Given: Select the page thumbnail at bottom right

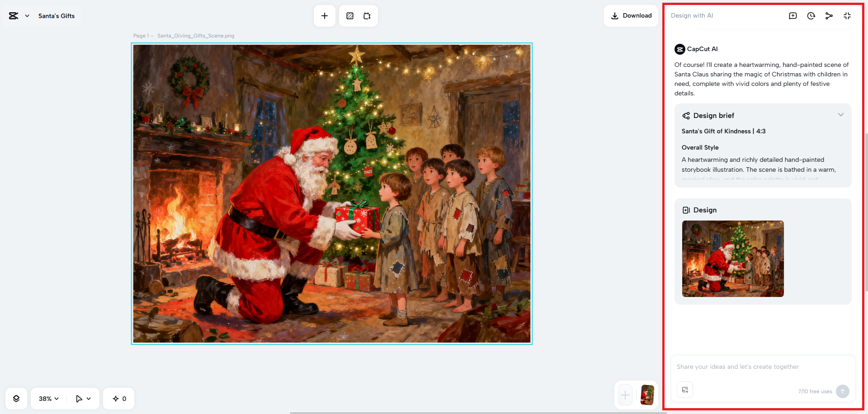Looking at the screenshot, I should [x=647, y=395].
